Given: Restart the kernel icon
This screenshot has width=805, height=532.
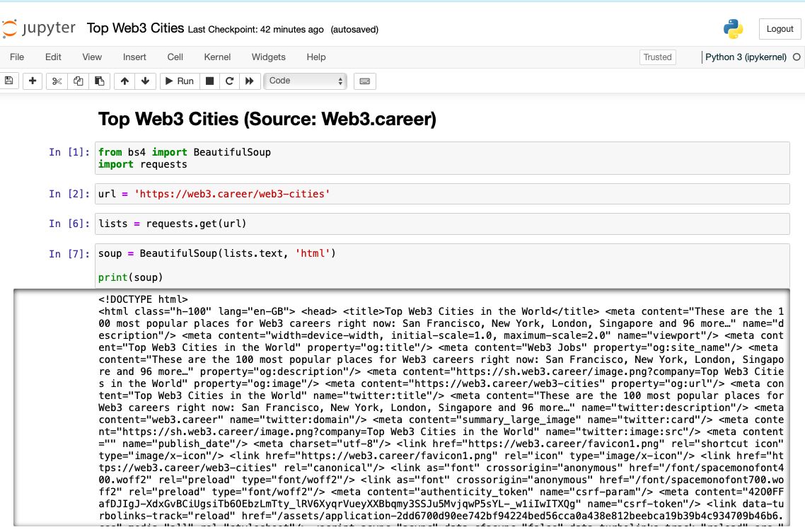Looking at the screenshot, I should [229, 81].
